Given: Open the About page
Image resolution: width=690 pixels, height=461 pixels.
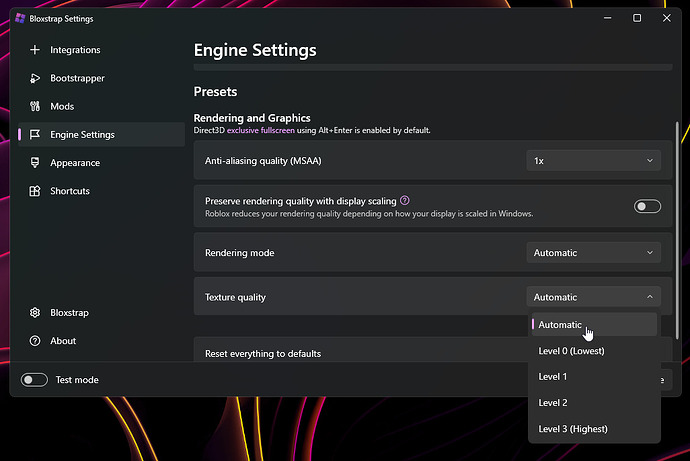Looking at the screenshot, I should tap(102, 341).
